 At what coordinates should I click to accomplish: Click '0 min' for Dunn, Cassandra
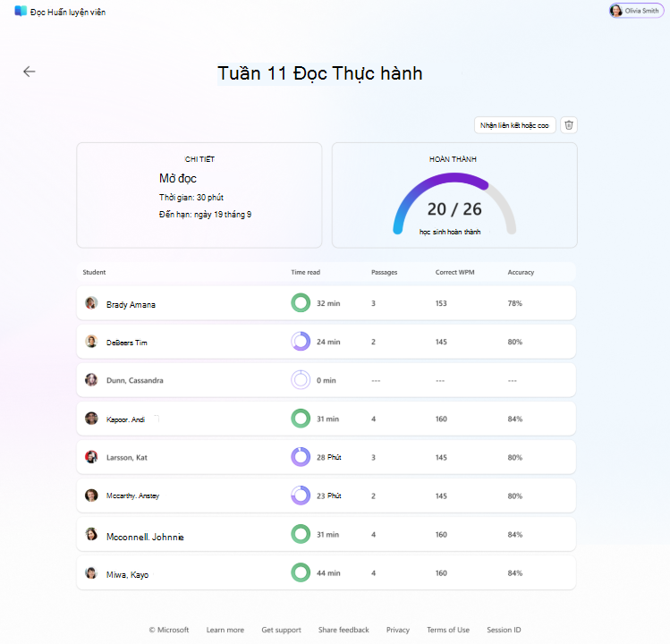point(326,380)
